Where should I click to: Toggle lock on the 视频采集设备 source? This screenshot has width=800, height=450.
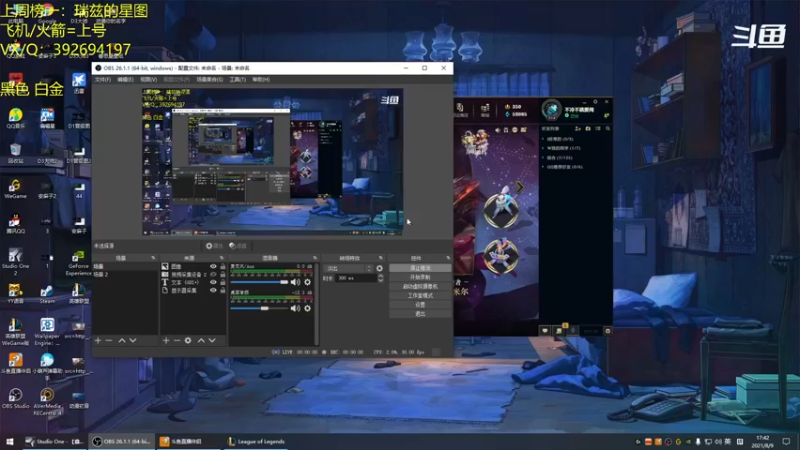click(222, 274)
